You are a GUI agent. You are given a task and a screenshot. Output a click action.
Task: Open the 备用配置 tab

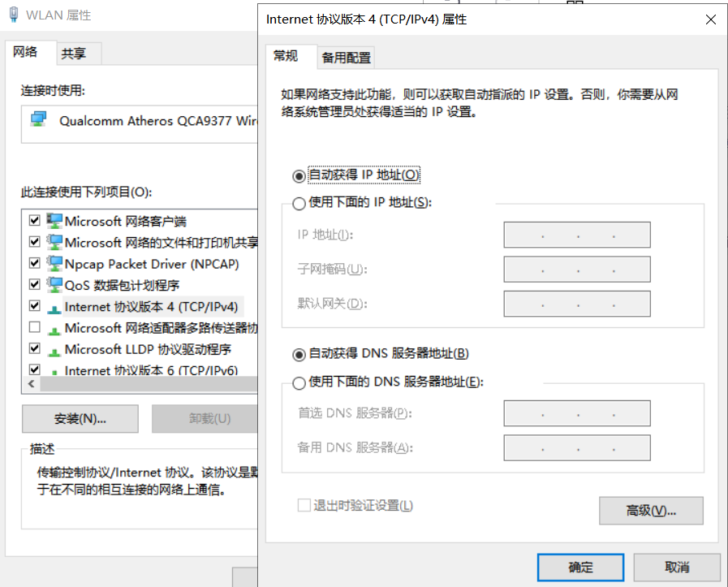(347, 58)
